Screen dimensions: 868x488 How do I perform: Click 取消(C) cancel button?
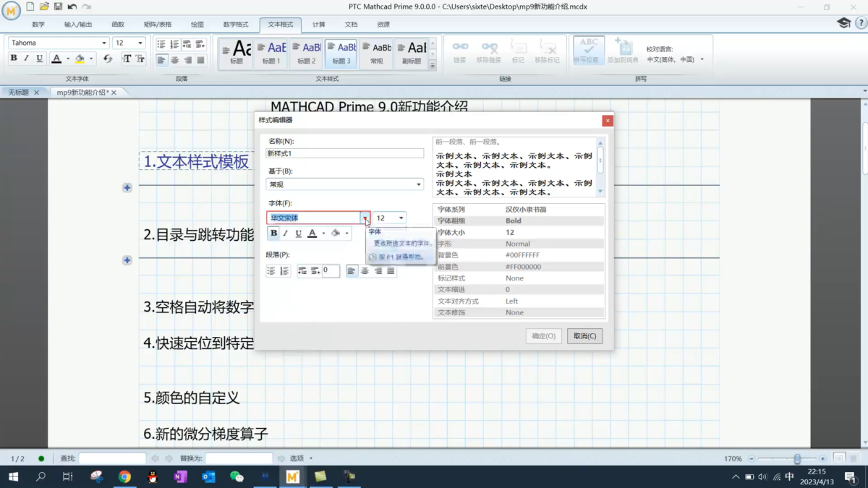[x=584, y=336]
